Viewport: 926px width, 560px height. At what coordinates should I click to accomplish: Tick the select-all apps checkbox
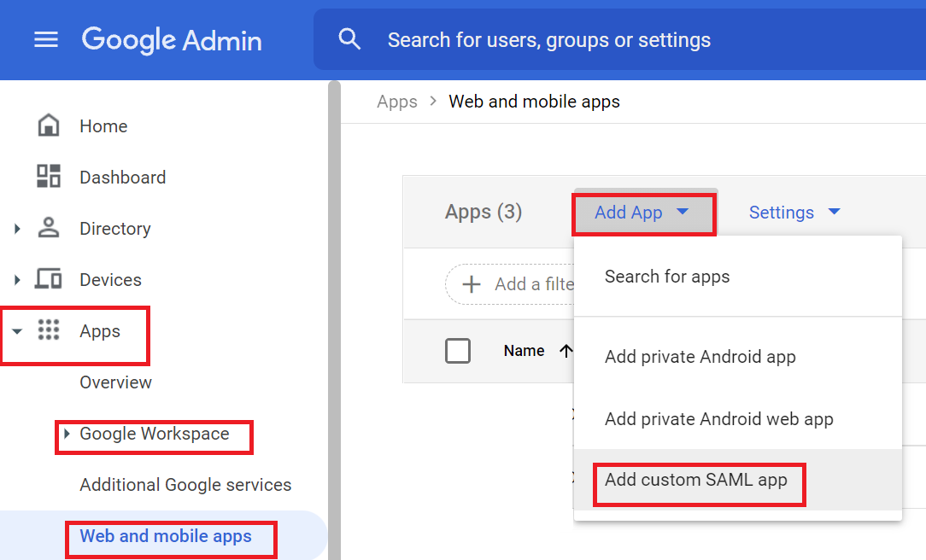(458, 351)
